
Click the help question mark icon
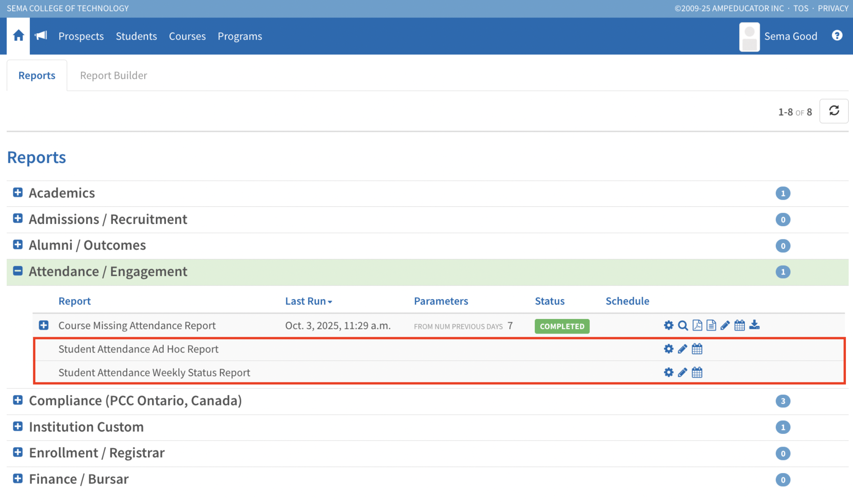pos(837,36)
